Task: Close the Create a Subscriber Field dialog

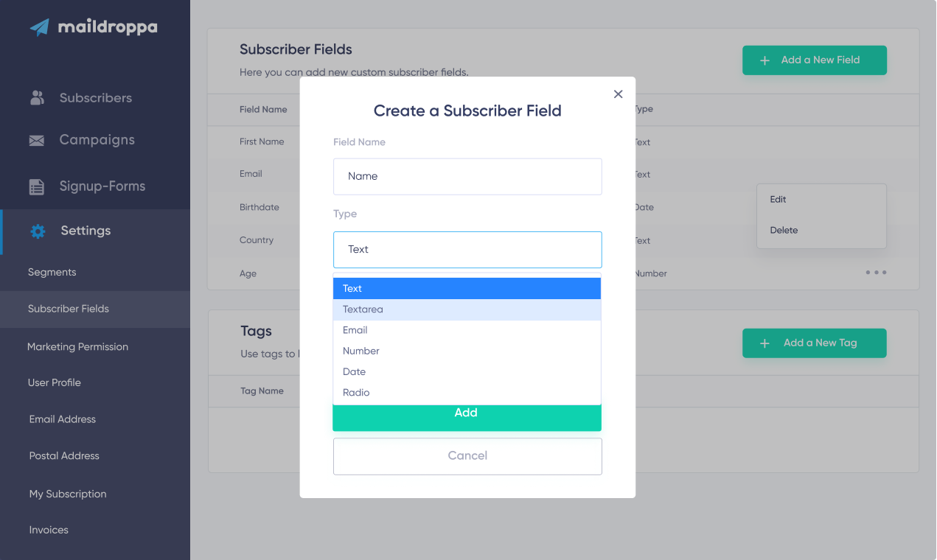Action: pos(618,94)
